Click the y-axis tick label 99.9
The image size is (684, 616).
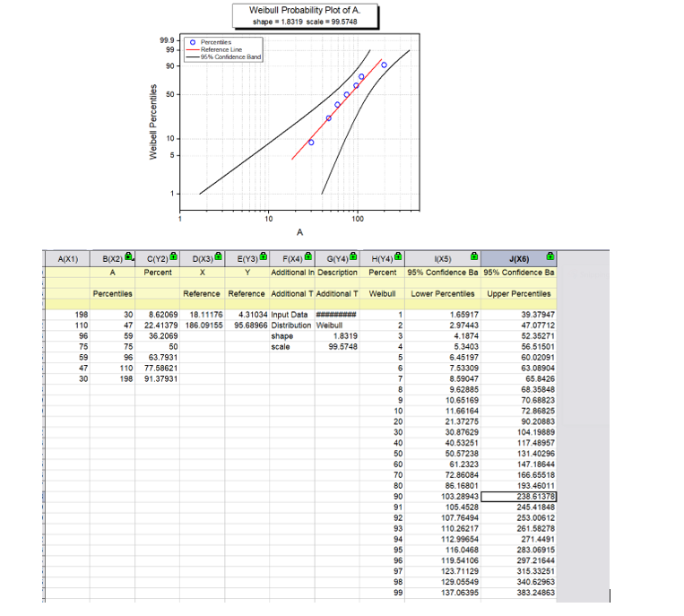click(x=167, y=40)
